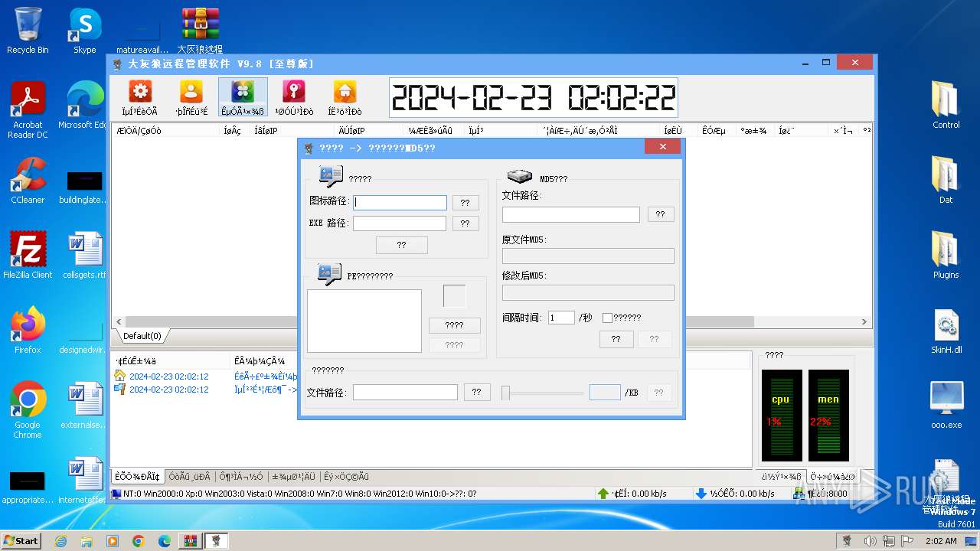The width and height of the screenshot is (980, 551).
Task: Click the PE resources list box
Action: (364, 321)
